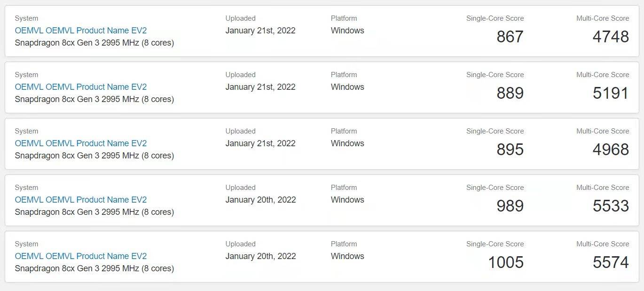This screenshot has height=291, width=644.
Task: Open the second OEMVL Product Name EV2 result
Action: coord(80,87)
